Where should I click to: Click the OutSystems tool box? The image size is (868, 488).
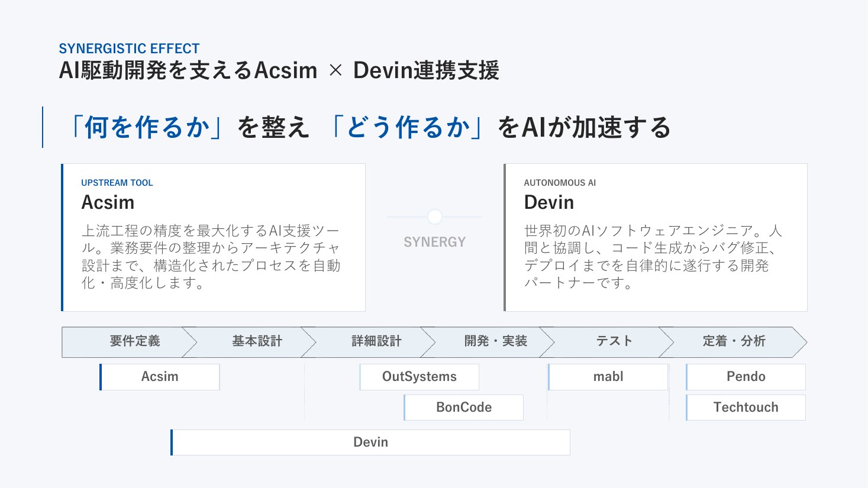(420, 377)
